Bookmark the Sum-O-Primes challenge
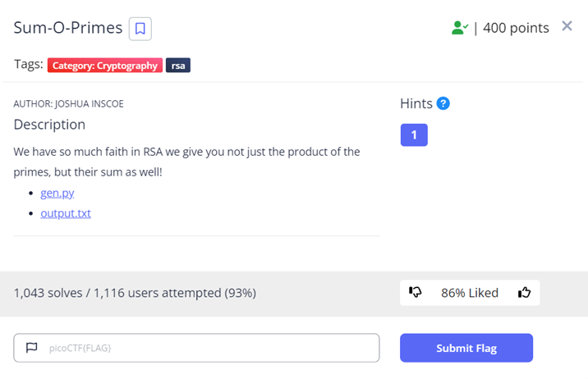The height and width of the screenshot is (379, 588). pyautogui.click(x=140, y=29)
